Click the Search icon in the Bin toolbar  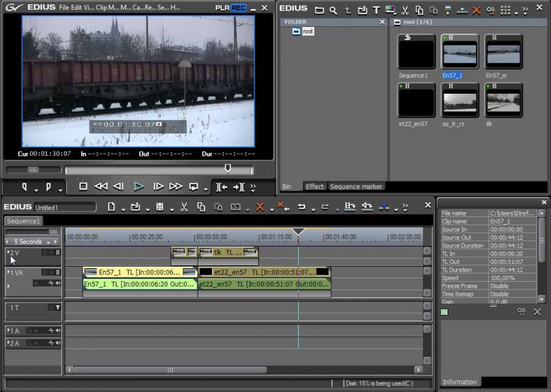tap(333, 10)
